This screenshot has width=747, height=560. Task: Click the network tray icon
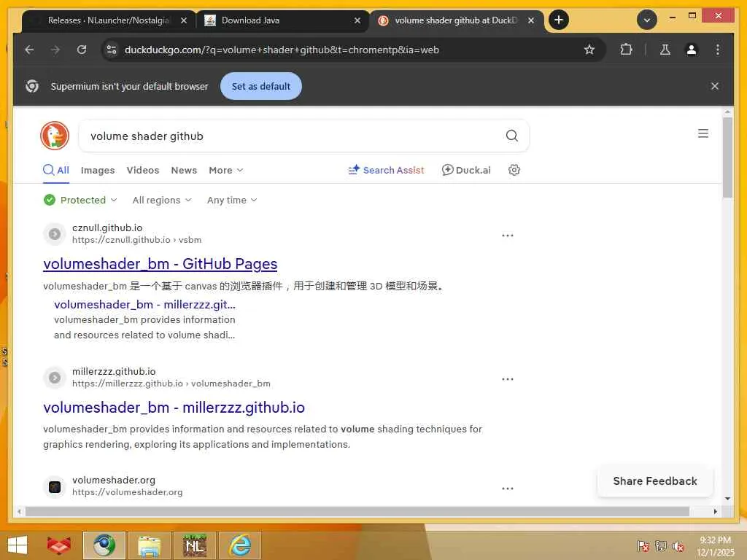(x=661, y=545)
